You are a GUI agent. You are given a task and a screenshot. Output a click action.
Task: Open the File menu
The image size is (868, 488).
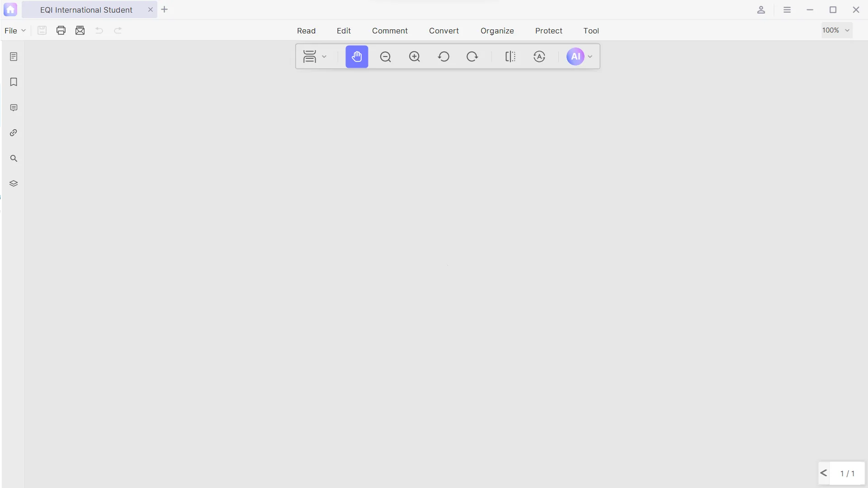click(x=15, y=31)
